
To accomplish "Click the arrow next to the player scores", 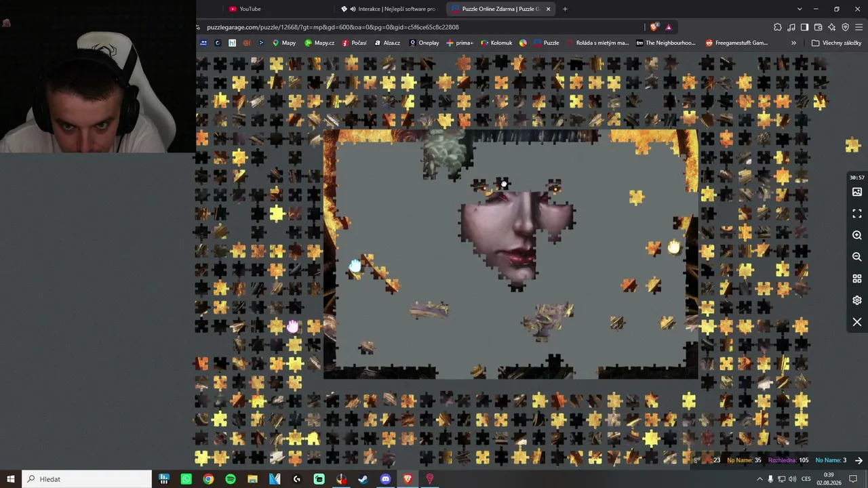I will [859, 460].
